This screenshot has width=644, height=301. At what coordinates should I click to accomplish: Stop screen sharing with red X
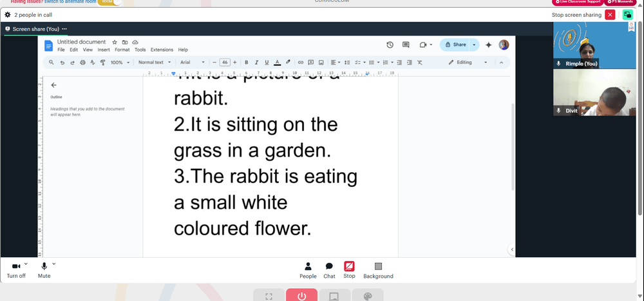pyautogui.click(x=610, y=15)
